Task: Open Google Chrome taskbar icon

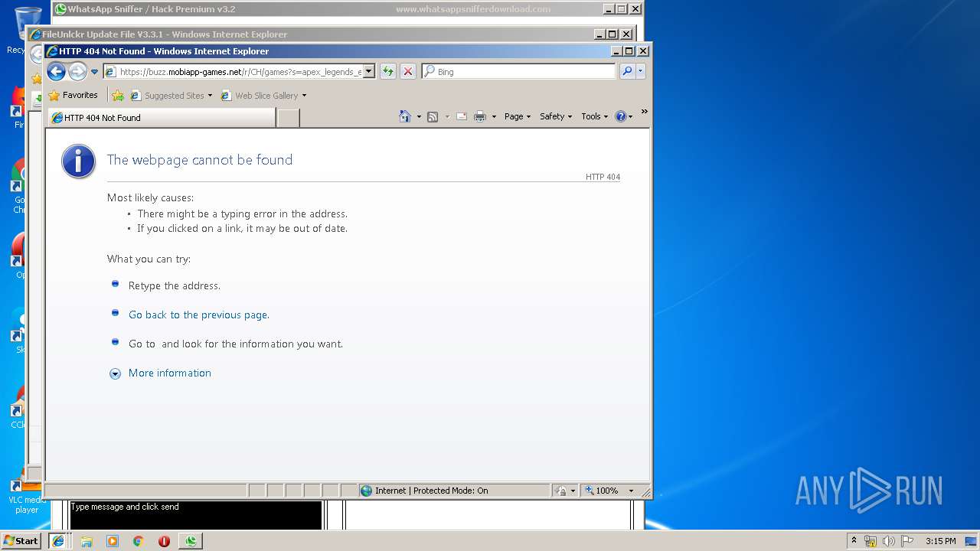Action: [138, 541]
